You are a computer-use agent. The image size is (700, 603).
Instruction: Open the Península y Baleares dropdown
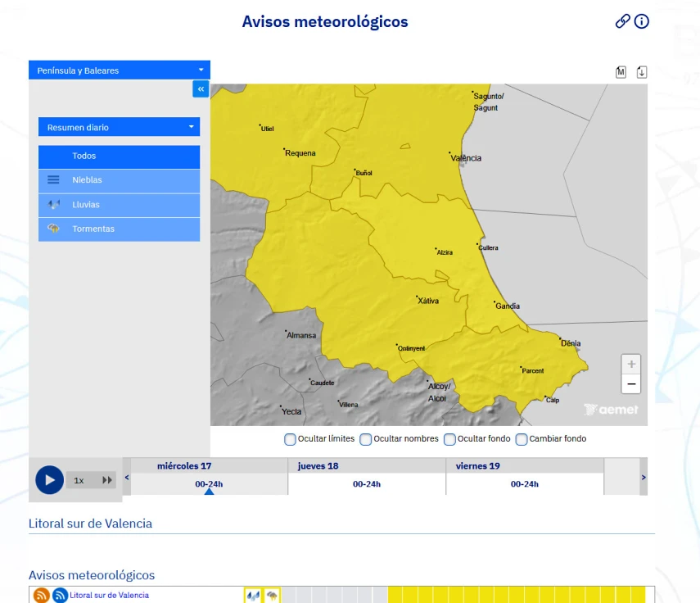pos(119,70)
